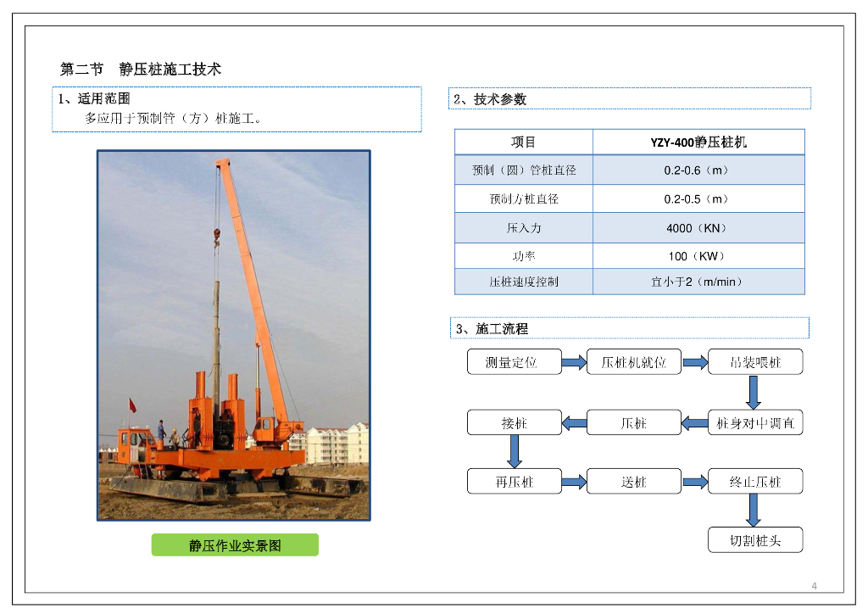
Task: Select flowchart box 再压桩
Action: (x=515, y=482)
